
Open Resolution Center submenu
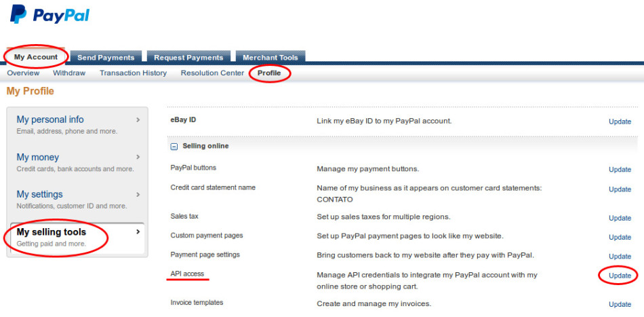[x=212, y=73]
